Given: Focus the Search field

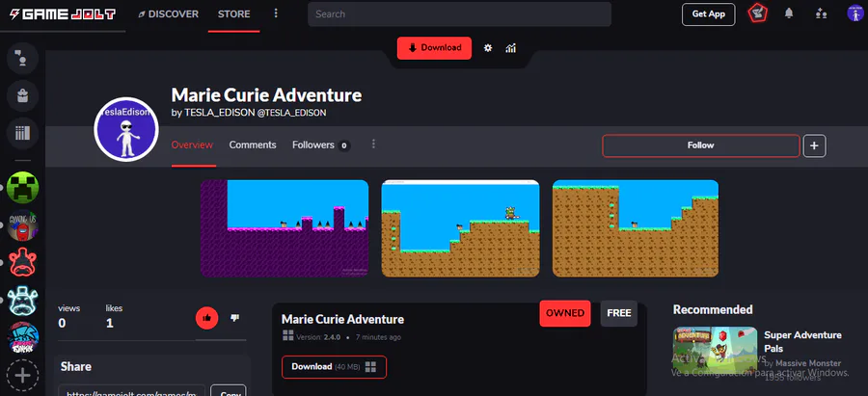Looking at the screenshot, I should [x=459, y=14].
